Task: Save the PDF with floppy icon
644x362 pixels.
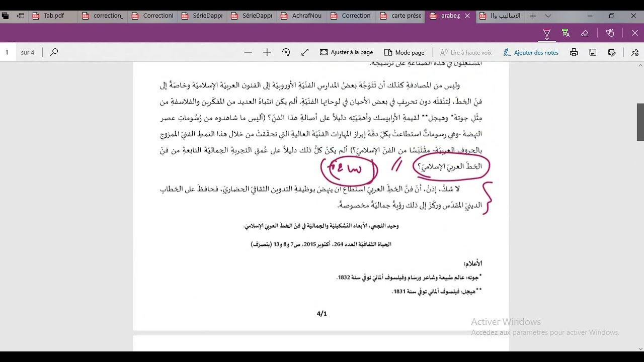Action: click(x=593, y=52)
